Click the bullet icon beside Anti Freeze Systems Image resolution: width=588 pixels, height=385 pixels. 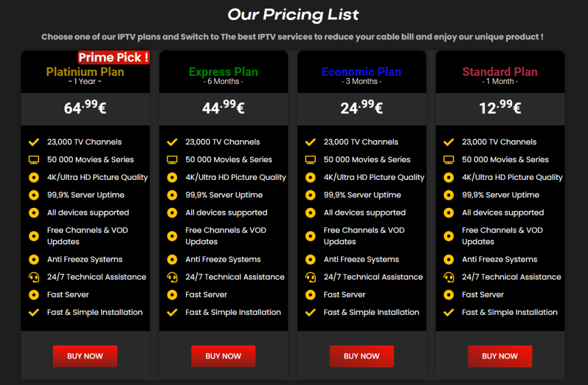33,259
